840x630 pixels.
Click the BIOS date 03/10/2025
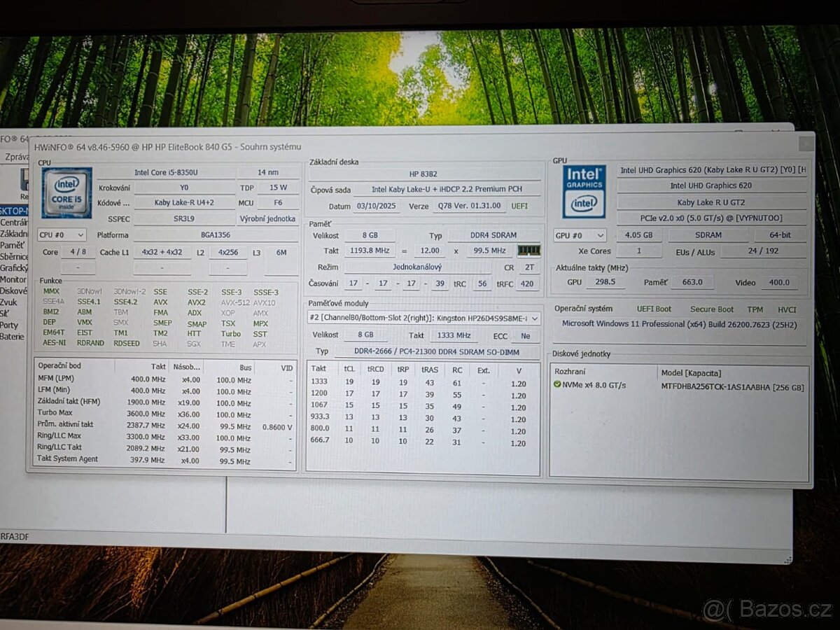376,206
